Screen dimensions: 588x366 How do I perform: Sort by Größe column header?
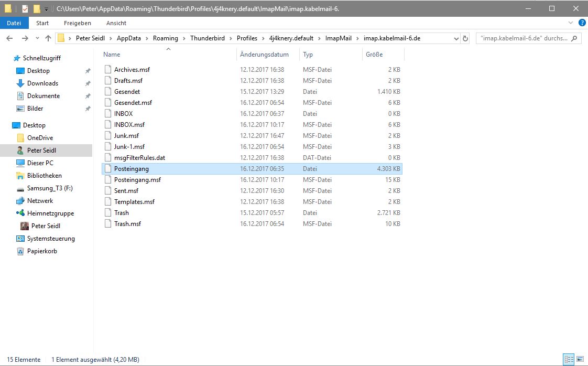(x=374, y=55)
